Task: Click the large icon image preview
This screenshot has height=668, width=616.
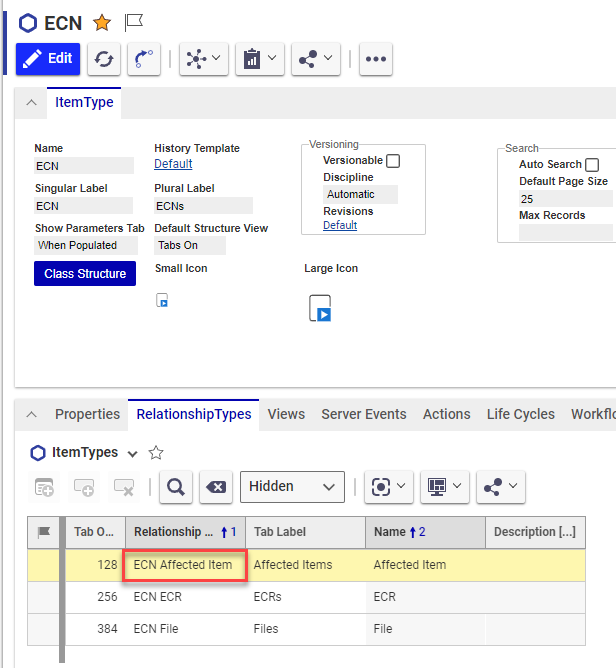Action: coord(320,308)
